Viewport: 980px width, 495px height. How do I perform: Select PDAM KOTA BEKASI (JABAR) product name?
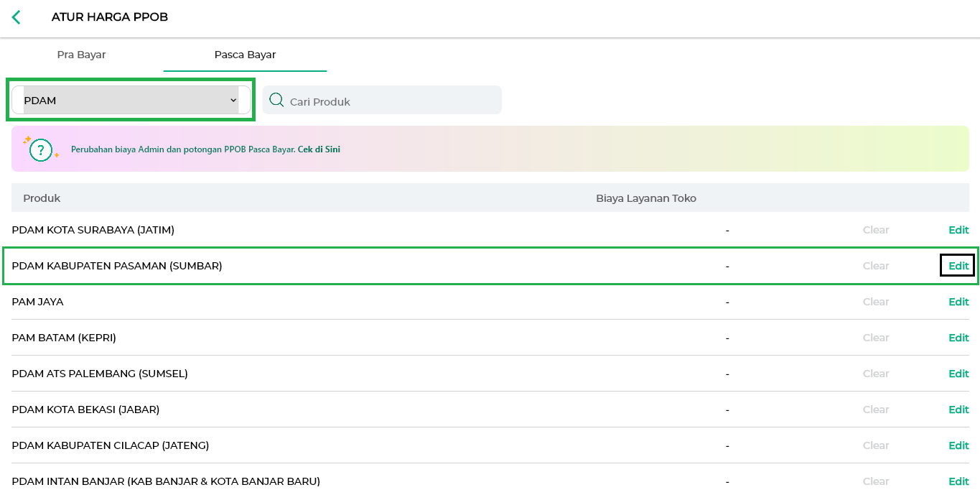pos(85,410)
